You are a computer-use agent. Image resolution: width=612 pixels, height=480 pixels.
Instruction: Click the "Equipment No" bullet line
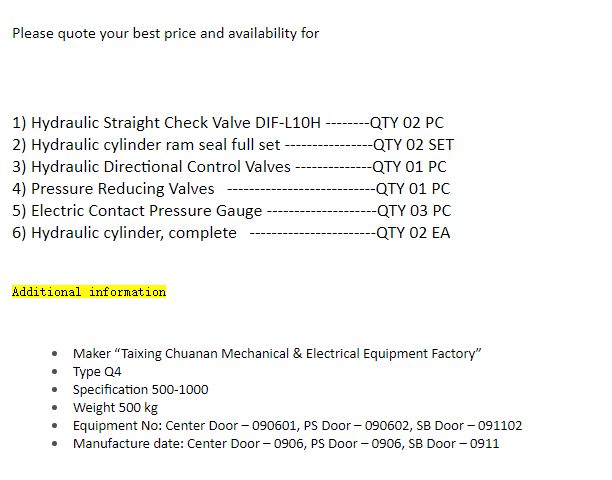pos(250,425)
